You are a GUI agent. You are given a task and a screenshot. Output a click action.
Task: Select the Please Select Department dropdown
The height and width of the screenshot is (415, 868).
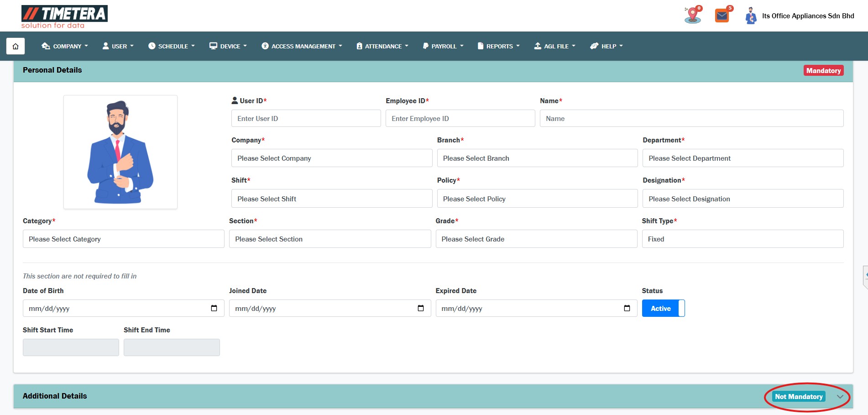click(743, 158)
